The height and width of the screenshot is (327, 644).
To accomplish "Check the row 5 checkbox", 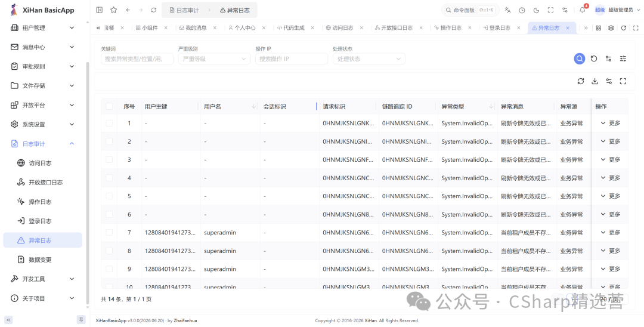I will point(109,196).
